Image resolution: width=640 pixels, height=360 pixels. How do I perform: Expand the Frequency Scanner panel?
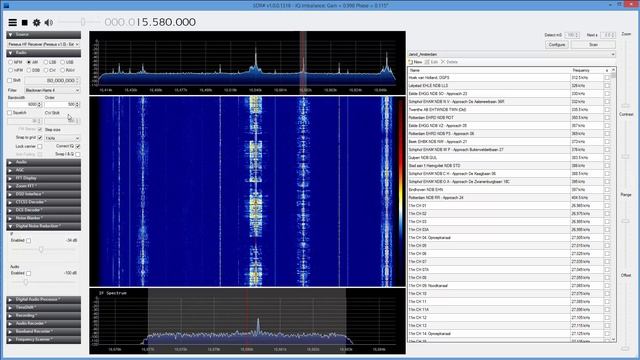tap(43, 340)
